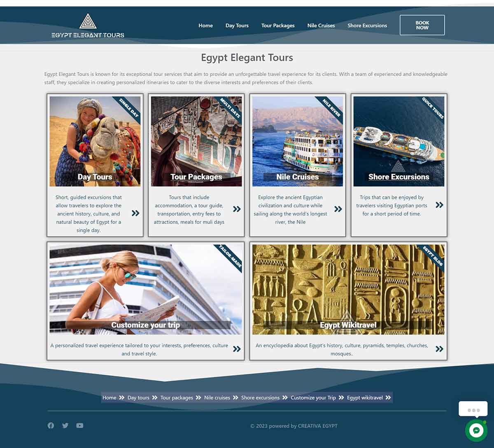This screenshot has height=448, width=494.
Task: Click double-arrow icon in Nile Cruises card
Action: point(338,209)
